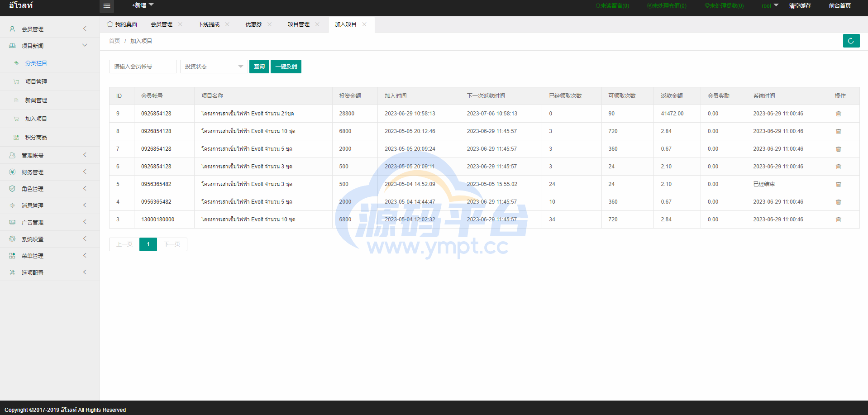Focus the 请输入会员帐号 input field
868x415 pixels.
coord(143,67)
